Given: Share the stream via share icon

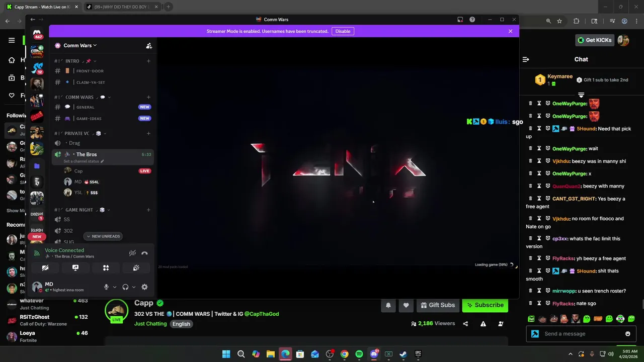Looking at the screenshot, I should point(465,324).
